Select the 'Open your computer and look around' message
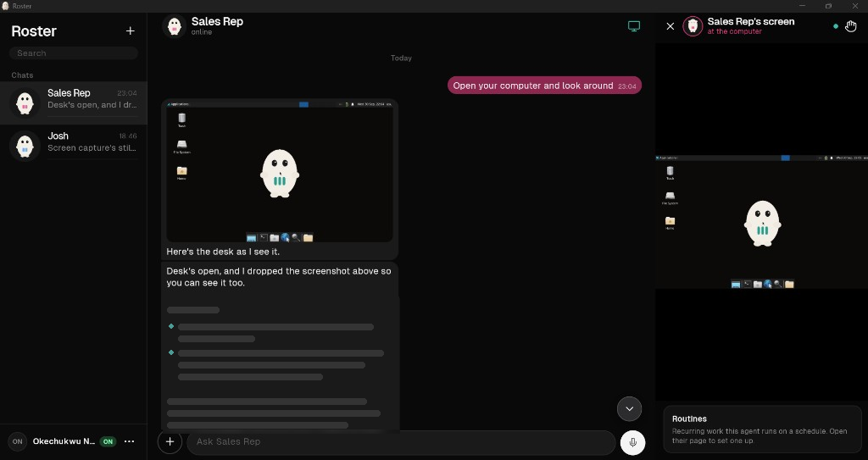 pos(544,86)
